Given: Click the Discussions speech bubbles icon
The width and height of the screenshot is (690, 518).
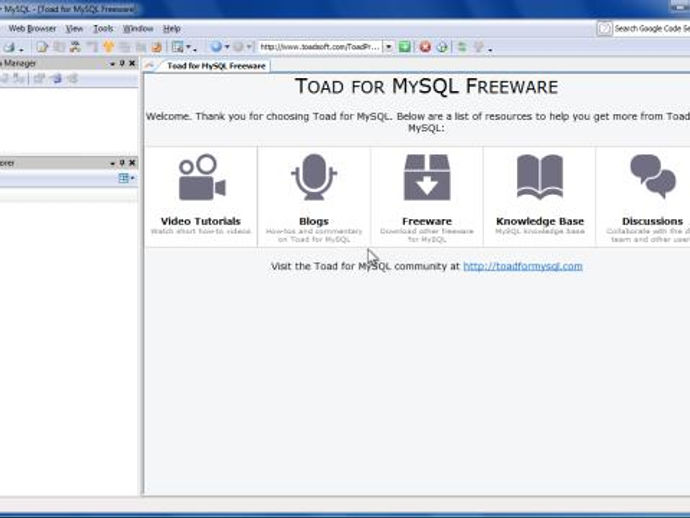Looking at the screenshot, I should point(653,176).
